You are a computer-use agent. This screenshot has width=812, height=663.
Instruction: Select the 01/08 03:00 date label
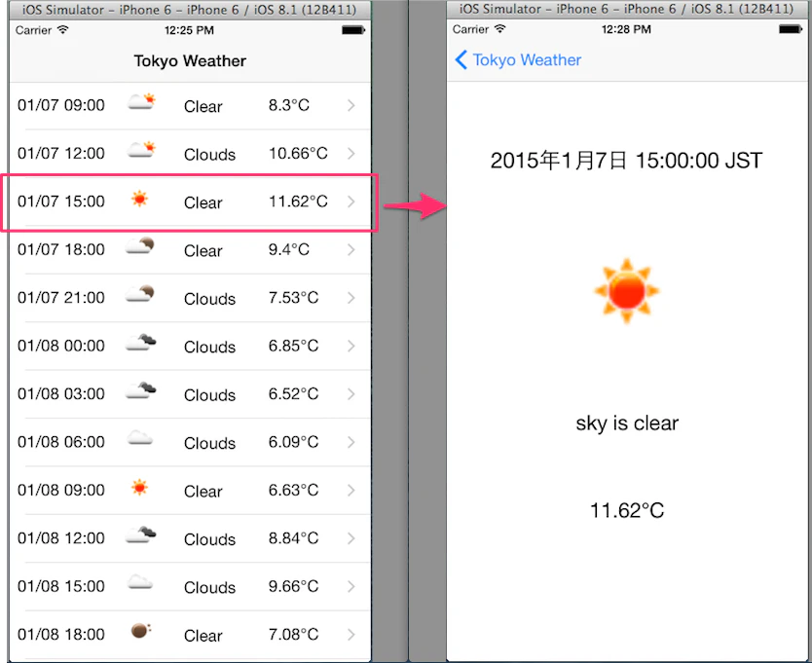(61, 393)
